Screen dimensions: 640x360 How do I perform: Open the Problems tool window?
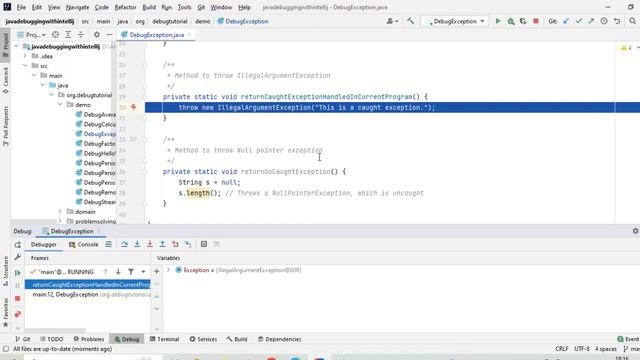(x=89, y=339)
